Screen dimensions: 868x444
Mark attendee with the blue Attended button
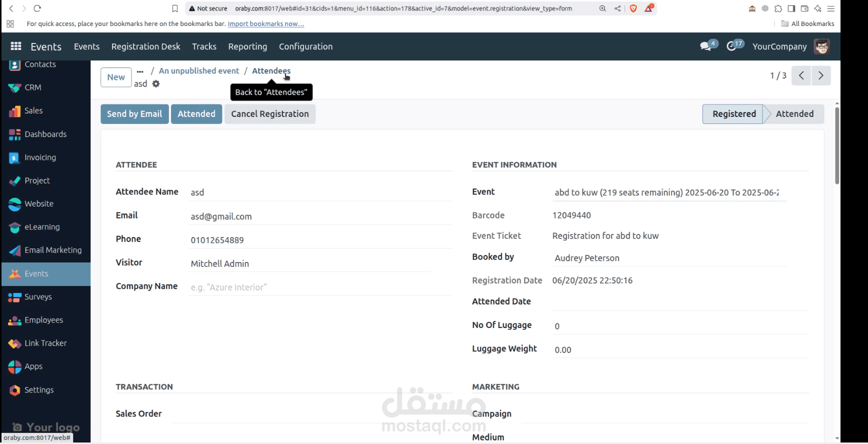(x=196, y=114)
